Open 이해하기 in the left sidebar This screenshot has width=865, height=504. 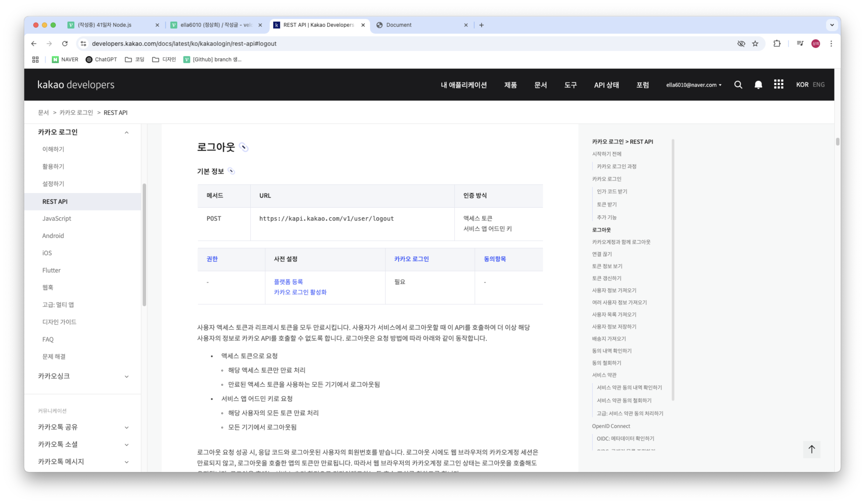53,149
